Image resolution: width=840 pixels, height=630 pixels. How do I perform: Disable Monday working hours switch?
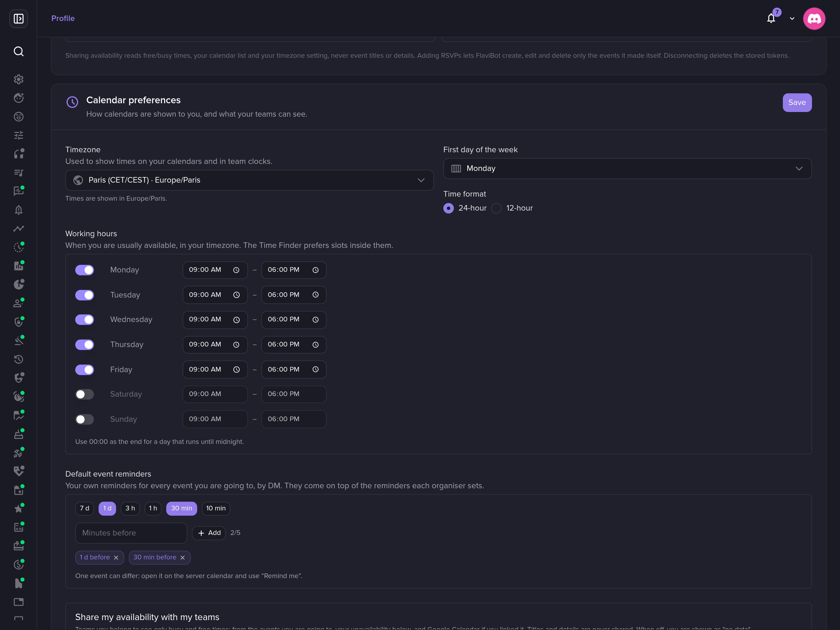84,270
